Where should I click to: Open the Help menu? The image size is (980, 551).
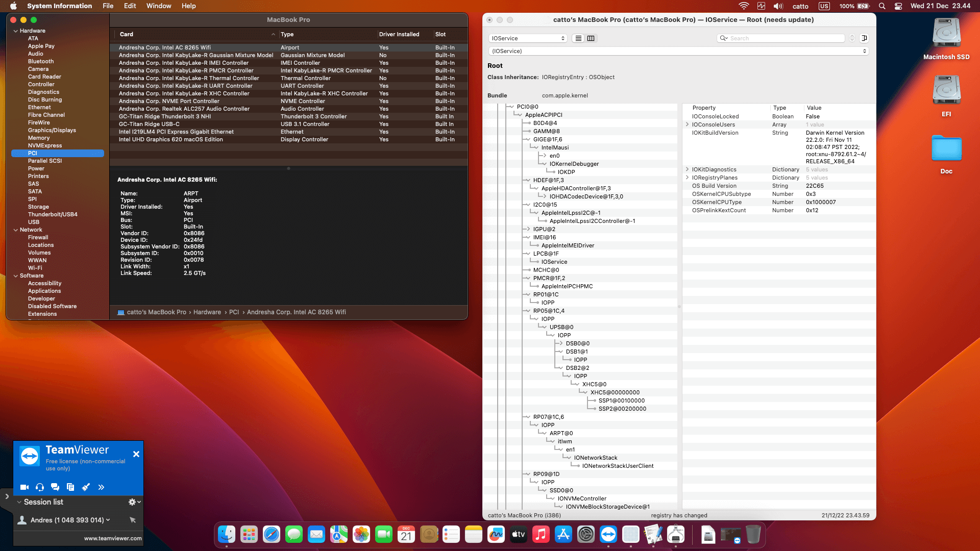pyautogui.click(x=188, y=6)
